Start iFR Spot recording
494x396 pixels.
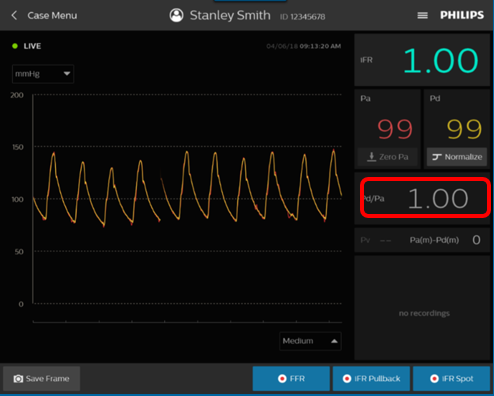click(x=451, y=379)
